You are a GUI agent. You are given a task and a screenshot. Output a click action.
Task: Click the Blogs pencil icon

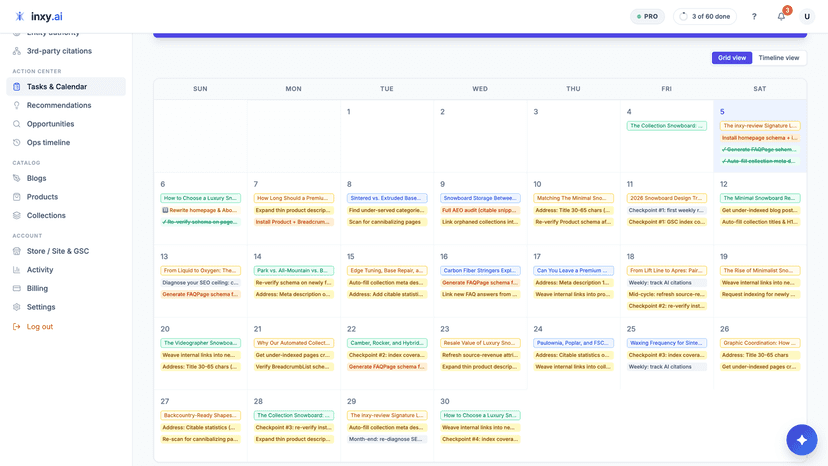point(16,178)
